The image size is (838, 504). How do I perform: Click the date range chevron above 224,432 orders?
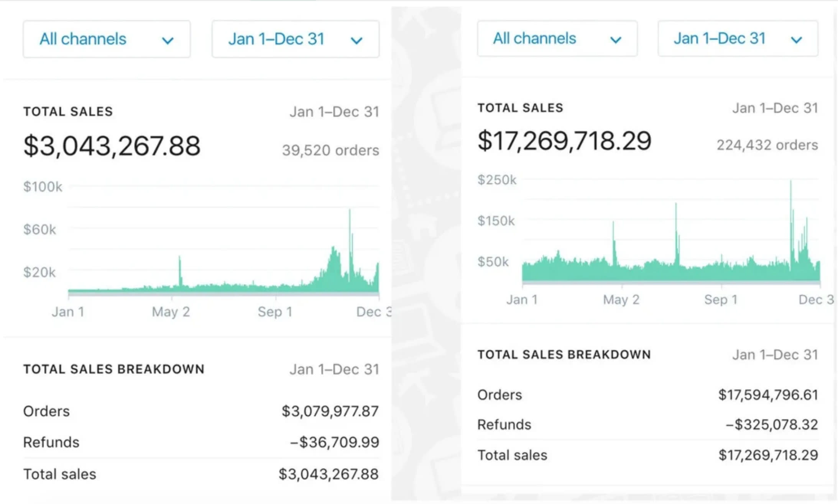pos(796,39)
